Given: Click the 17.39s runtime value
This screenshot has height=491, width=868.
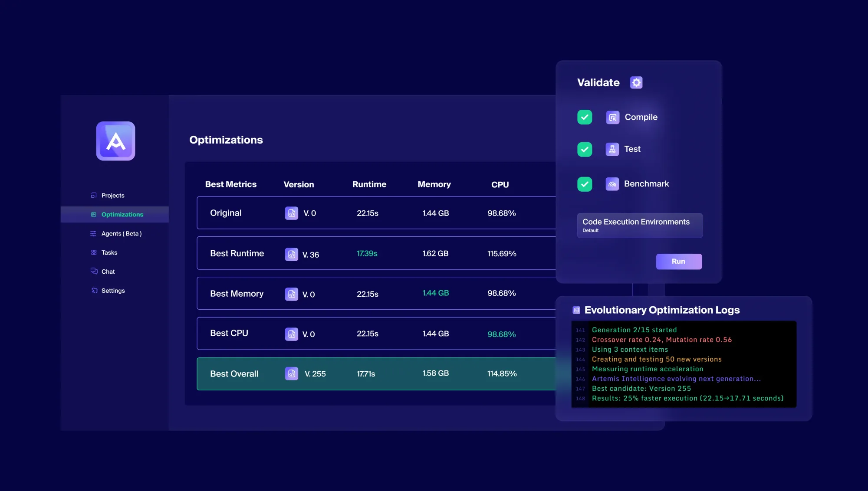Looking at the screenshot, I should point(367,253).
